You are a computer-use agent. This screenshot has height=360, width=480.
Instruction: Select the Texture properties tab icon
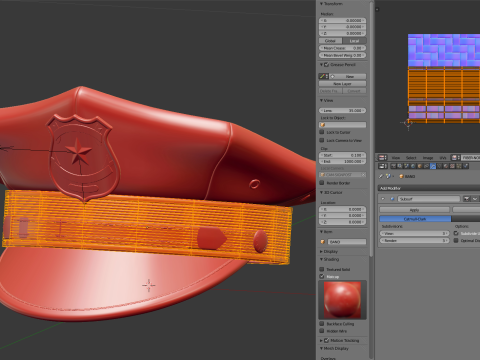[x=453, y=166]
